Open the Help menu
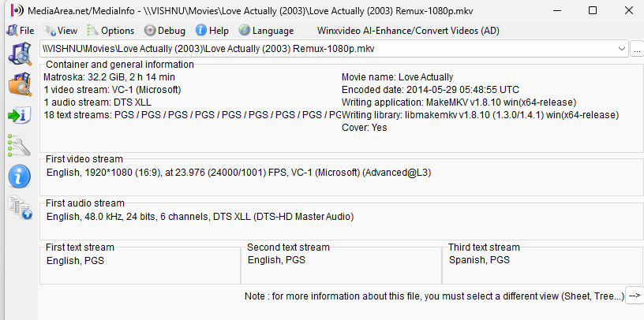Viewport: 644px width, 320px height. [x=212, y=31]
